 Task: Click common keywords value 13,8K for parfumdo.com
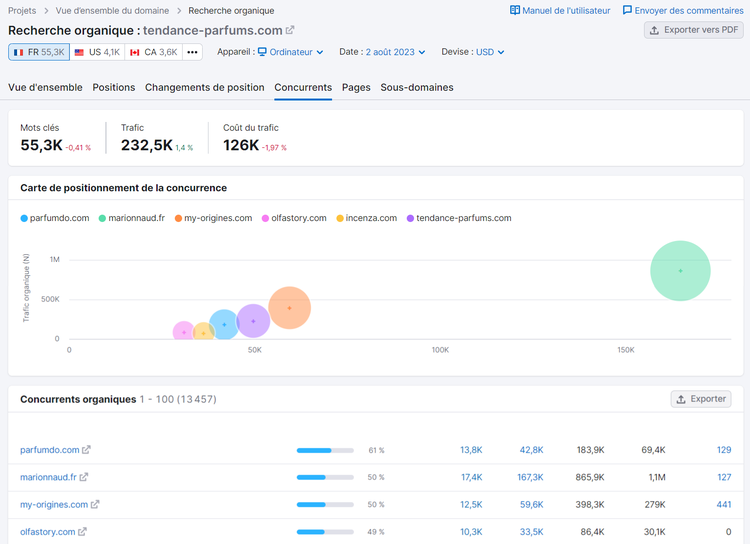point(471,450)
